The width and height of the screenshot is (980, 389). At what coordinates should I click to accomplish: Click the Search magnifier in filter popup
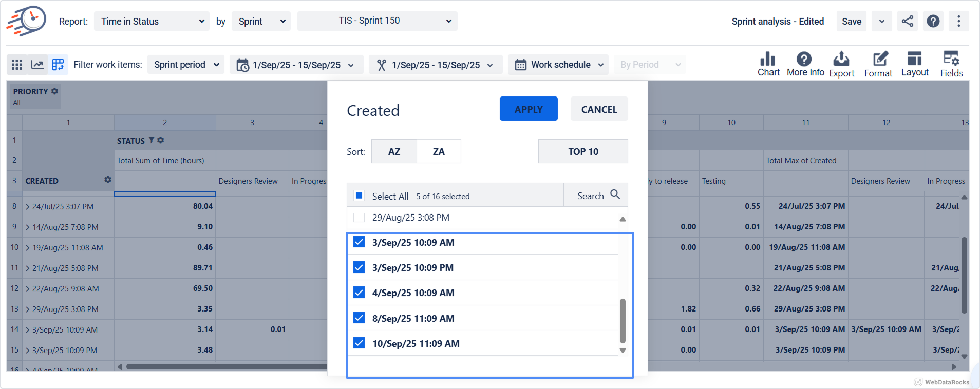[x=615, y=194]
